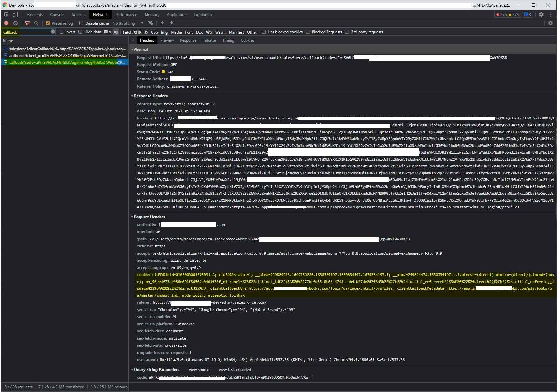Image resolution: width=559 pixels, height=392 pixels.
Task: Toggle the device toolbar icon
Action: (15, 15)
